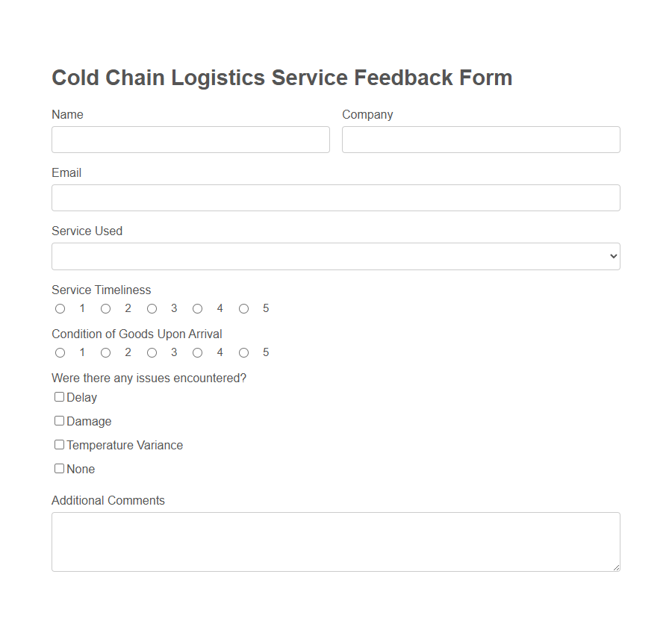The height and width of the screenshot is (636, 672).
Task: Rate Service Timeliness as 1
Action: [x=60, y=308]
